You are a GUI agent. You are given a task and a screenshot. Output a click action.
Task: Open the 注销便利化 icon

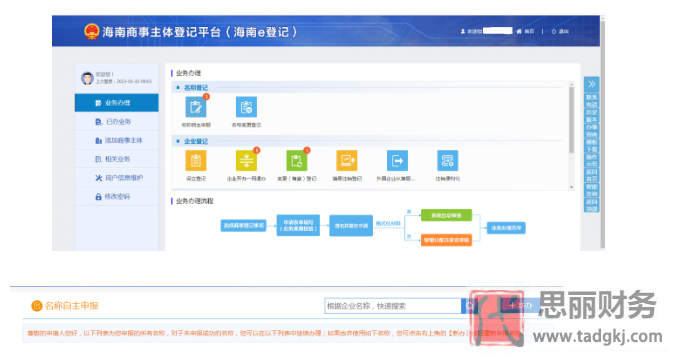click(447, 161)
